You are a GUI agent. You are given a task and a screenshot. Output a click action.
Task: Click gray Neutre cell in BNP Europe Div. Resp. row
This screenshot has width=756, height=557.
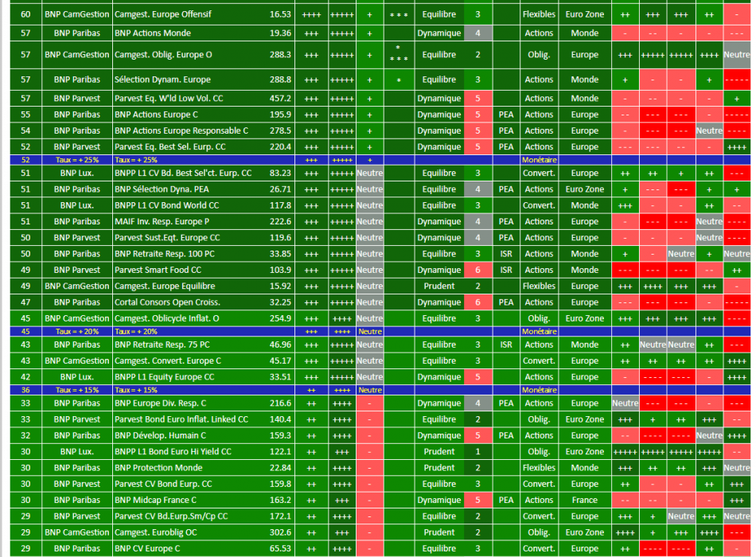click(625, 403)
